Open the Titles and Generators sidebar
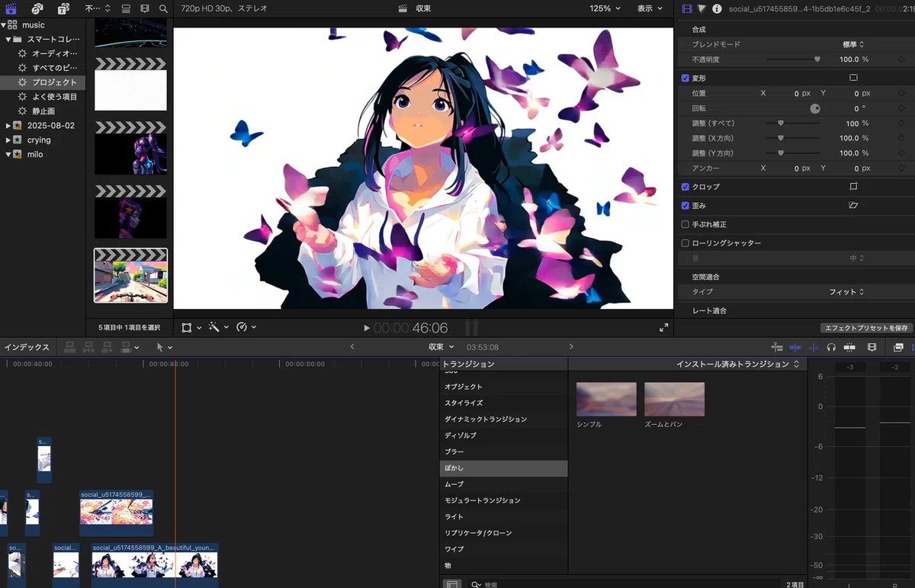This screenshot has width=915, height=588. (x=63, y=8)
